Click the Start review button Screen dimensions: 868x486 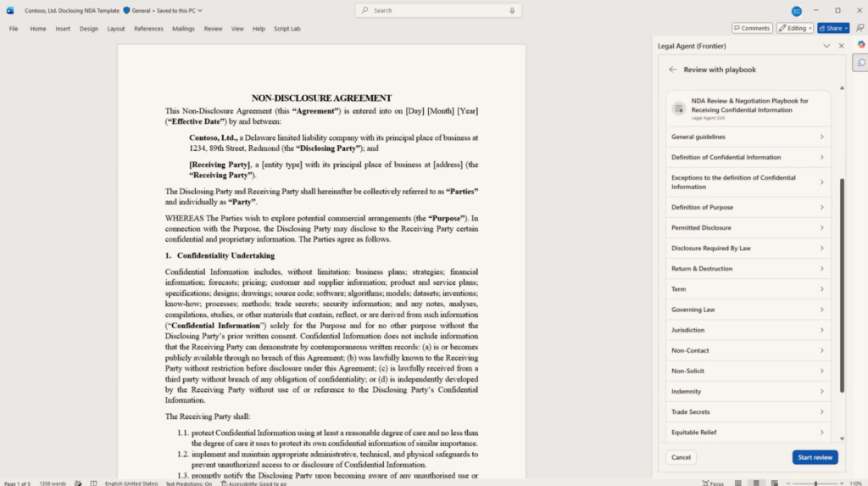click(x=815, y=458)
